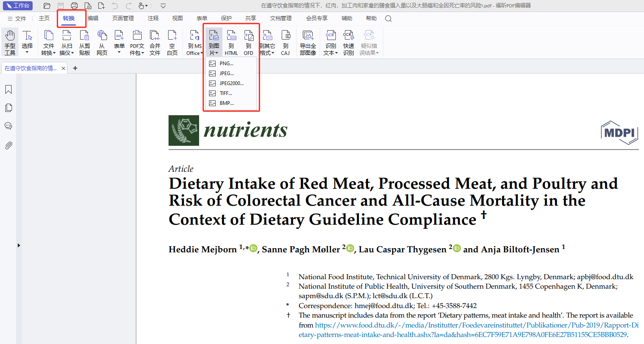This screenshot has height=344, width=644.
Task: Choose TIFF... from image format list
Action: pyautogui.click(x=231, y=93)
